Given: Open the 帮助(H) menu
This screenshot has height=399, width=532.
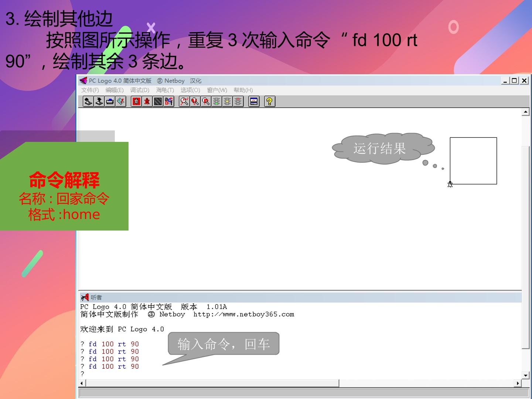Looking at the screenshot, I should (x=243, y=90).
